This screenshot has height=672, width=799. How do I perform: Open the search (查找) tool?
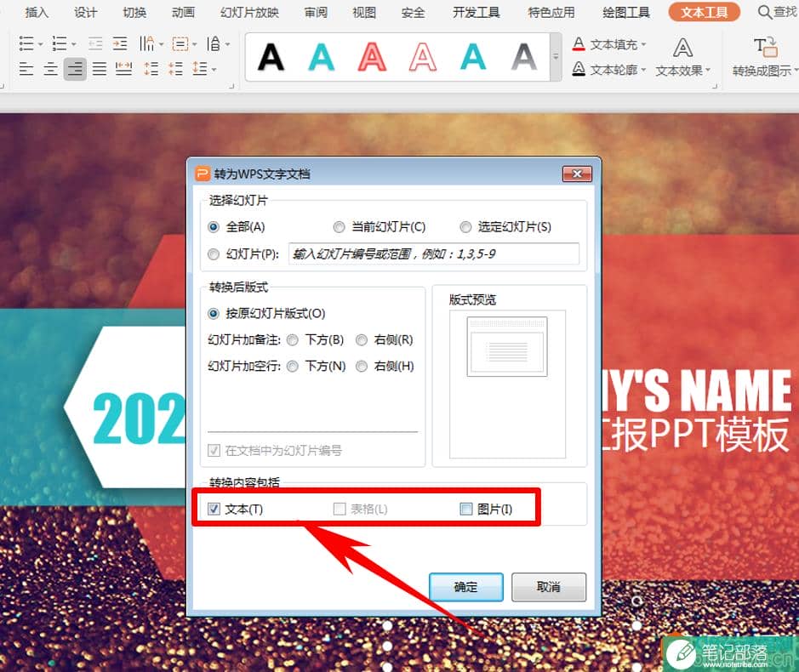click(x=778, y=12)
